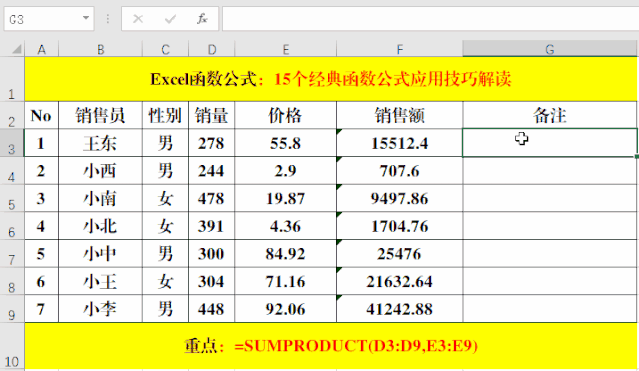
Task: Click the green error indicator in cell F3
Action: [x=339, y=131]
